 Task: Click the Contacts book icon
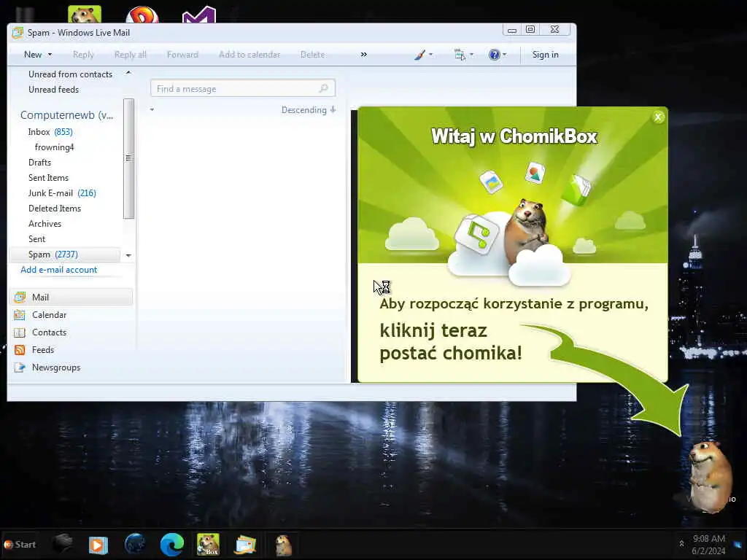20,332
